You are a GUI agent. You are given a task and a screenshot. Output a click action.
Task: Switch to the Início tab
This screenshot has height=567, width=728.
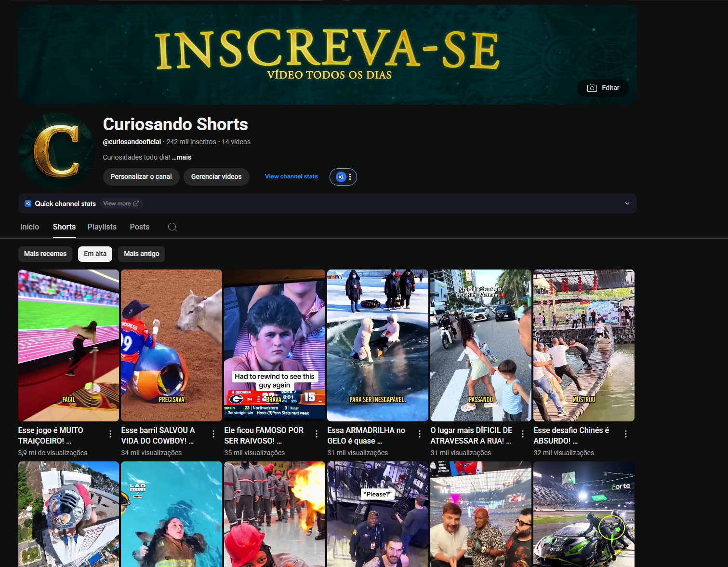[29, 227]
